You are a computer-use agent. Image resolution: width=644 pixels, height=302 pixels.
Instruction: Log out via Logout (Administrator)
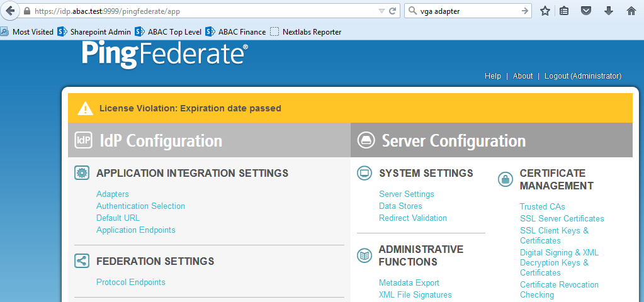point(583,76)
